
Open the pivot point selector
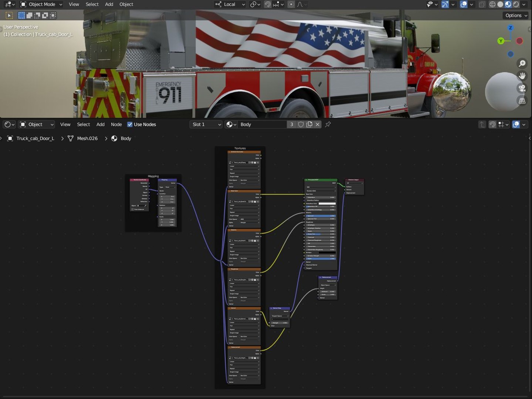pos(255,4)
